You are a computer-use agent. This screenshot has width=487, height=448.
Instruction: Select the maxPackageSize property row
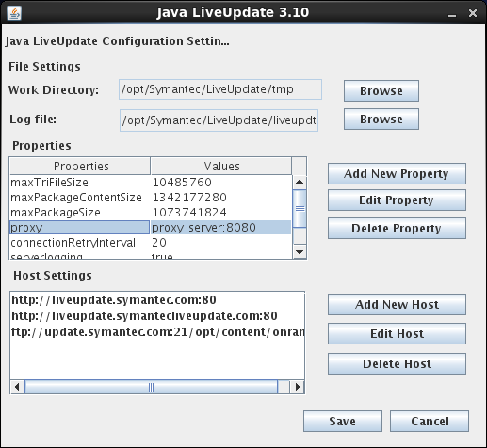tap(151, 213)
